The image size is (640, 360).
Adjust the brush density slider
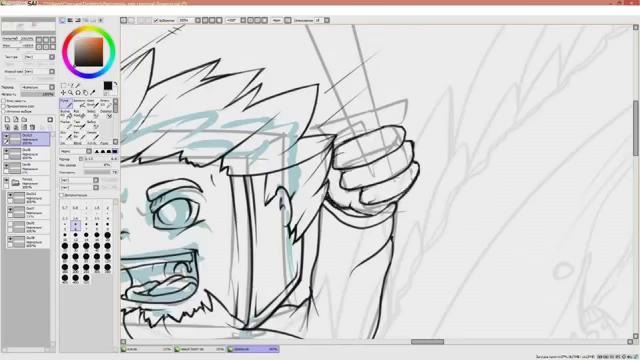click(x=97, y=172)
